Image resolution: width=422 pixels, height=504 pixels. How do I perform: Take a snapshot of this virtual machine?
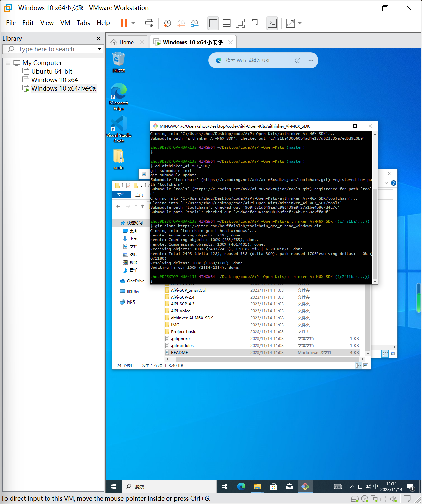(x=167, y=23)
